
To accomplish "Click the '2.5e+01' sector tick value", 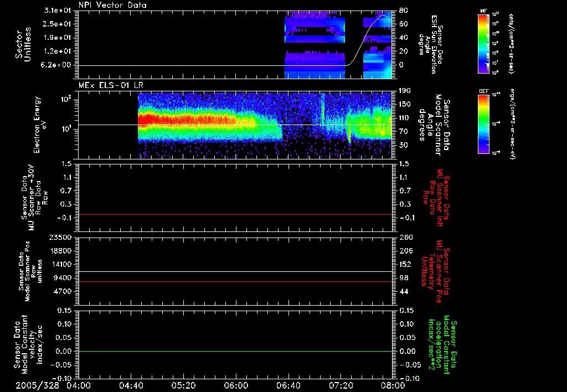I will (x=56, y=24).
